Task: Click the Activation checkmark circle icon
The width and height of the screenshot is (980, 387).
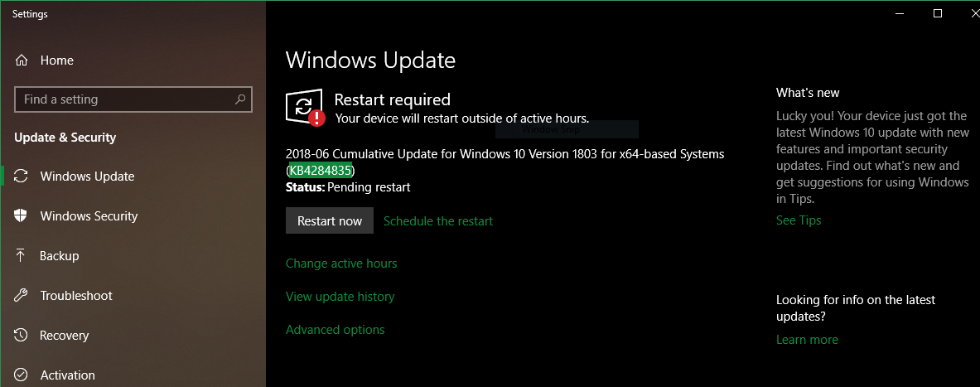Action: pos(21,375)
